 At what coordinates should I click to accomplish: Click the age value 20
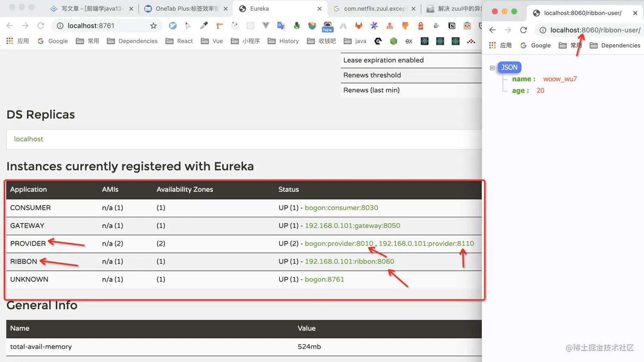pyautogui.click(x=540, y=90)
